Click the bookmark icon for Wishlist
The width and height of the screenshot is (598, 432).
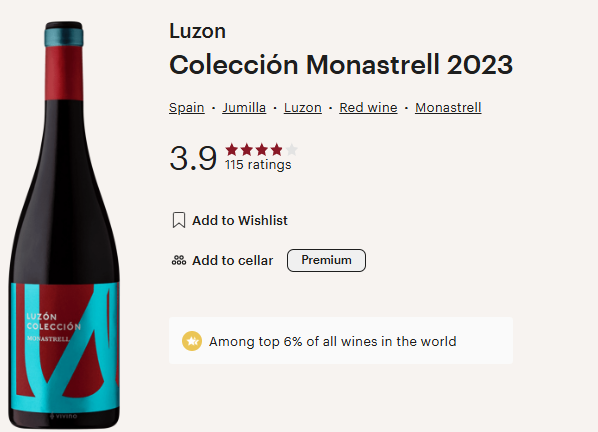(x=179, y=220)
